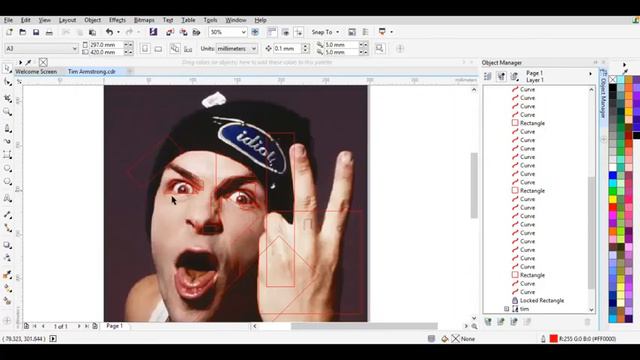Open the Application Launcher dropdown arrow
This screenshot has height=360, width=640.
point(391,32)
